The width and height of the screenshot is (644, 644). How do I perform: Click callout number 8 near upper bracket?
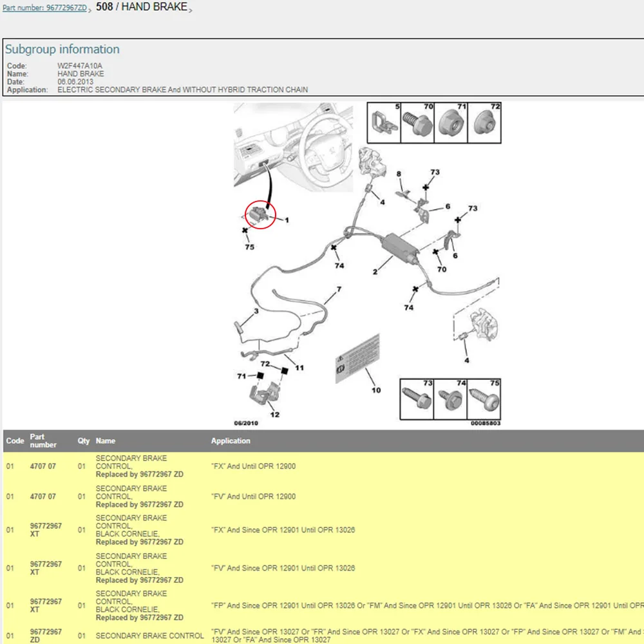pyautogui.click(x=399, y=174)
